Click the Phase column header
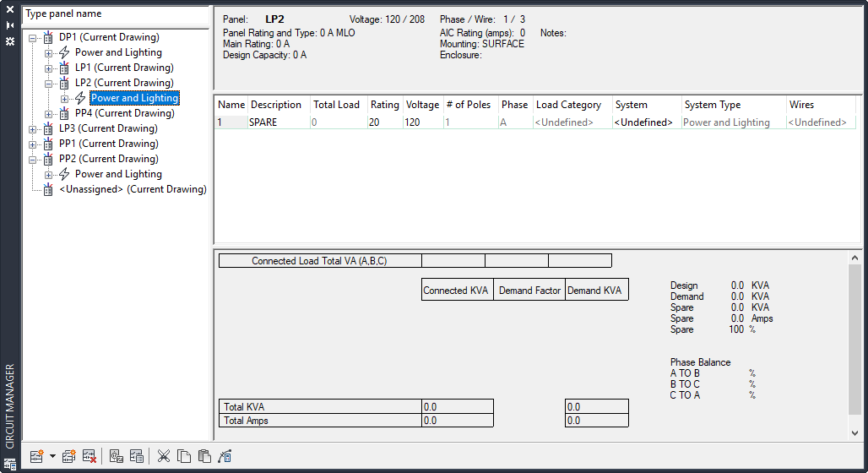The width and height of the screenshot is (868, 473). tap(515, 105)
